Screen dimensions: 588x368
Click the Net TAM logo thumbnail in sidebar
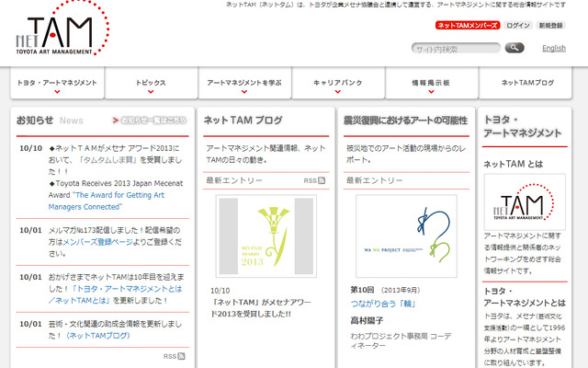(x=525, y=202)
